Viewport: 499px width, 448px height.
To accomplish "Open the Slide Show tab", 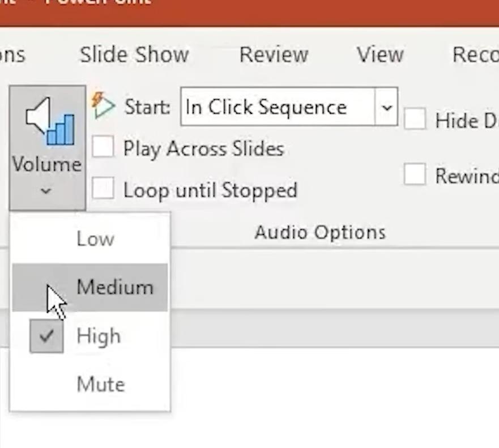I will point(134,55).
